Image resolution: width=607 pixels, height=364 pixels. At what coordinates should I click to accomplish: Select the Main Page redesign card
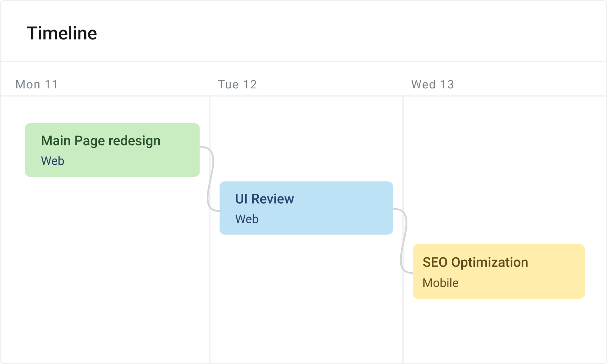tap(112, 150)
